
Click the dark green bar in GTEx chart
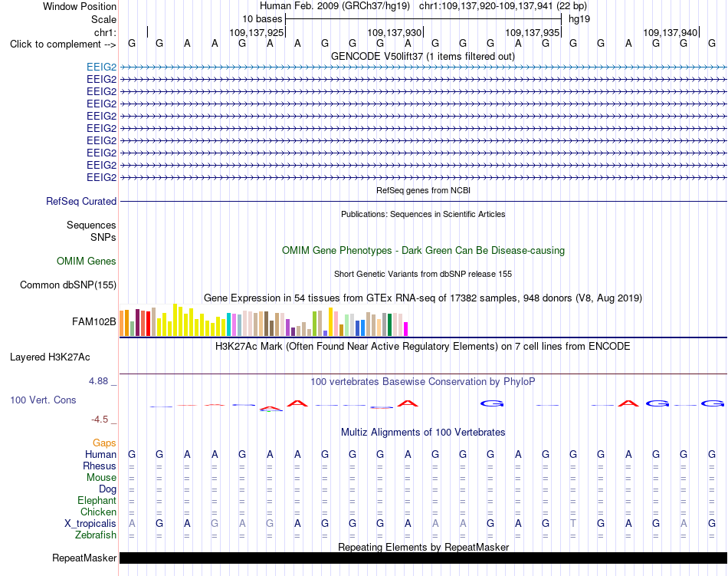click(x=389, y=324)
